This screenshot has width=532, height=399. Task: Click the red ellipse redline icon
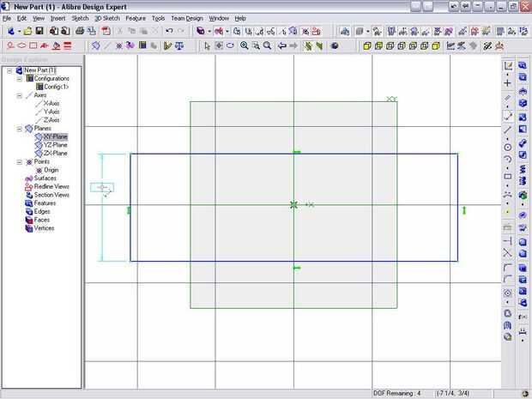tap(21, 45)
